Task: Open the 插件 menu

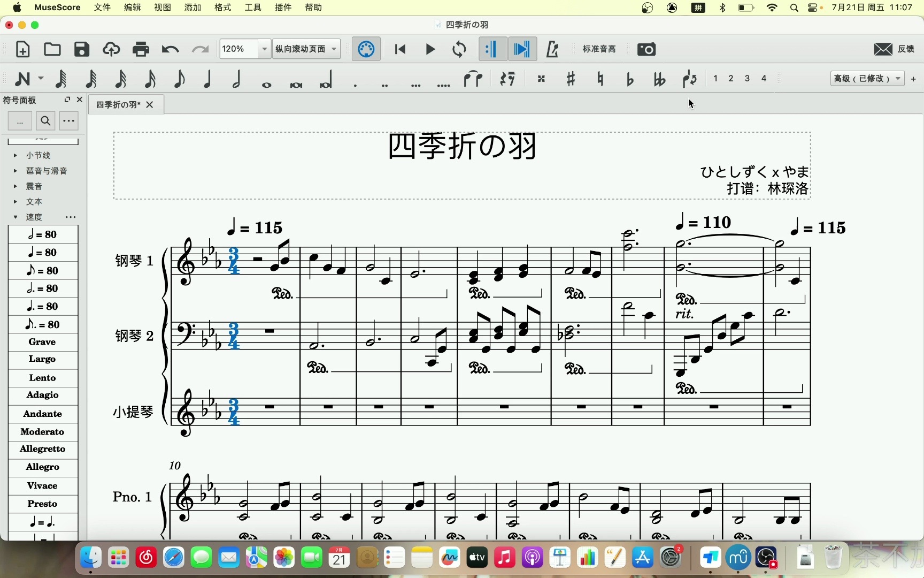Action: [x=283, y=7]
